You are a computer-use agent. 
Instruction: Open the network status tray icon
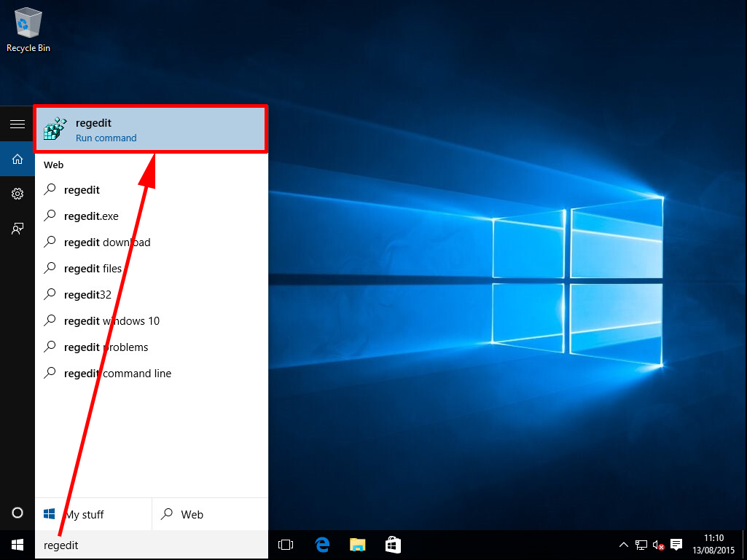641,545
